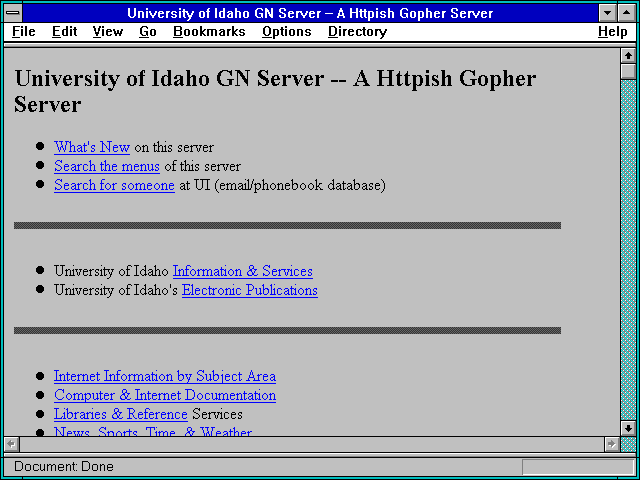Click the vertical scrollbar thumb
The height and width of the screenshot is (480, 640).
click(x=628, y=71)
